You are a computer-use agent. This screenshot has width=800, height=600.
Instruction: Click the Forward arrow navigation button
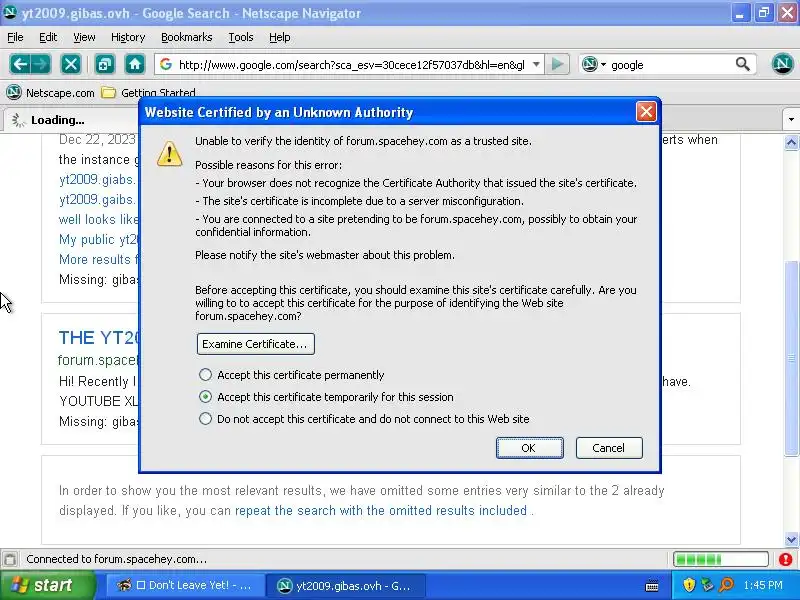point(41,64)
